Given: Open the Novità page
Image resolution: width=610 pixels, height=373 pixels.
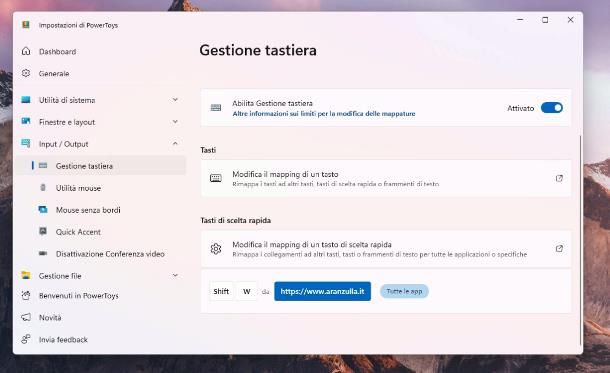Looking at the screenshot, I should (x=50, y=318).
